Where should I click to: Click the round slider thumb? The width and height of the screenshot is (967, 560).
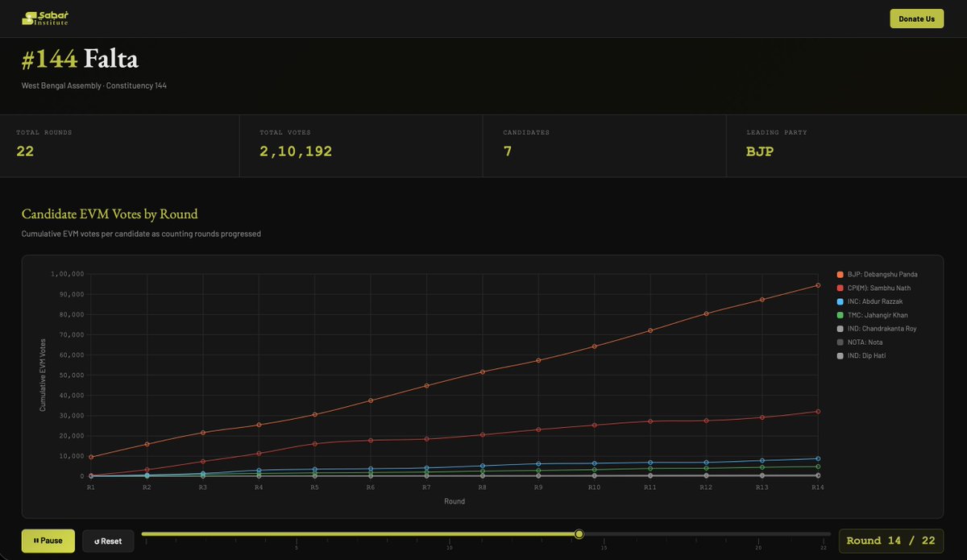579,534
